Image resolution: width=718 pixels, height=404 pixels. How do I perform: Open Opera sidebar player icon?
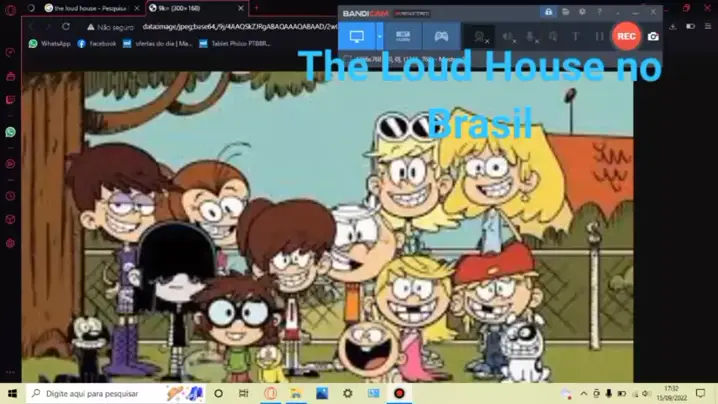coord(10,164)
